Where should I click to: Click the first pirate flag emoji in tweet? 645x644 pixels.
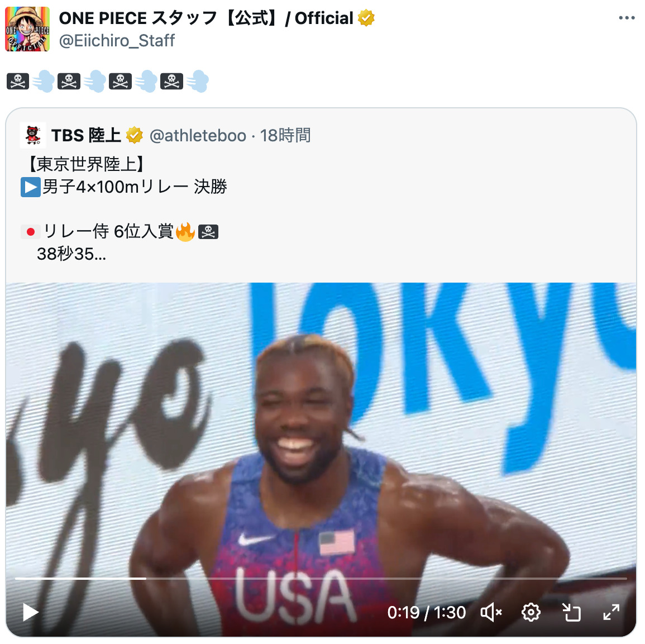coord(18,82)
